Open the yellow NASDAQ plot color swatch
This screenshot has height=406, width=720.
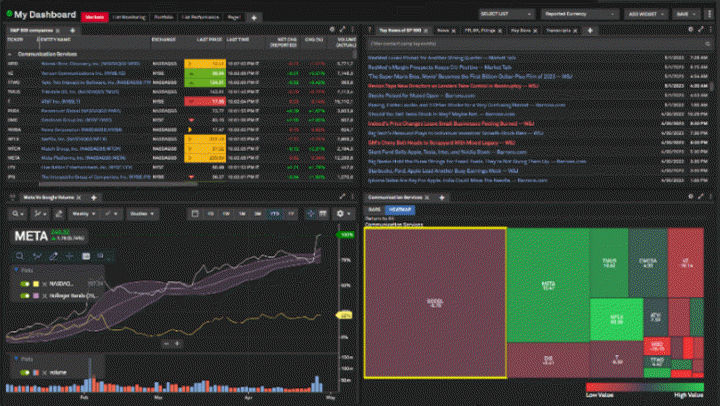36,284
